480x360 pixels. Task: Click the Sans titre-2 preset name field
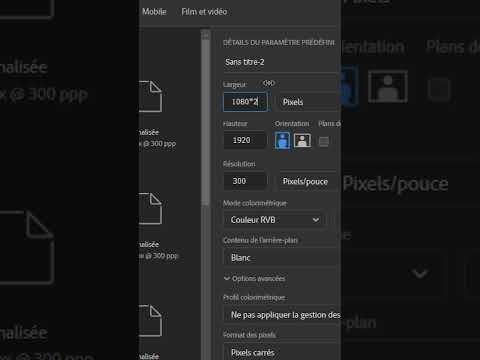282,62
